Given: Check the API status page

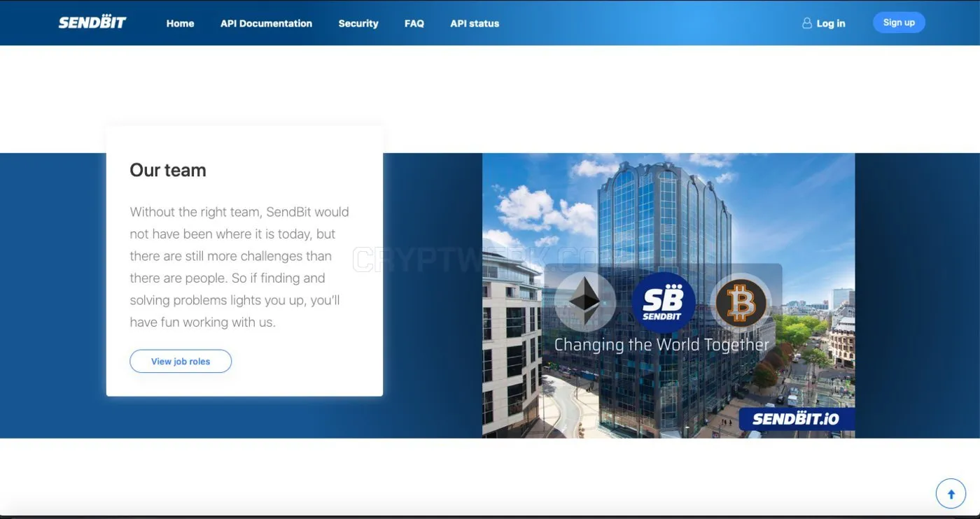Looking at the screenshot, I should coord(475,23).
